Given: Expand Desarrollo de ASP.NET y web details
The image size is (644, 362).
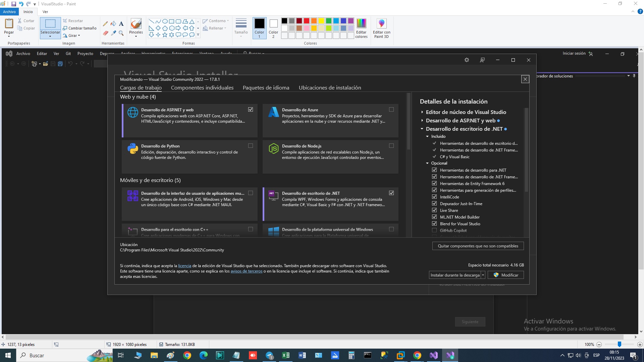Looking at the screenshot, I should [x=422, y=120].
